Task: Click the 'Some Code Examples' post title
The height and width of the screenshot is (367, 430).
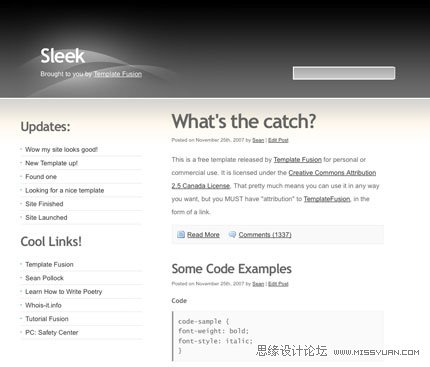Action: (x=232, y=269)
